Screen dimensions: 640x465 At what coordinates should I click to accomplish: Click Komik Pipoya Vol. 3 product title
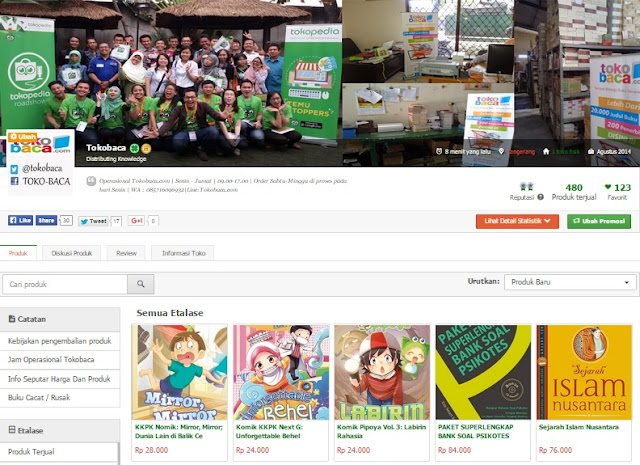(x=381, y=431)
